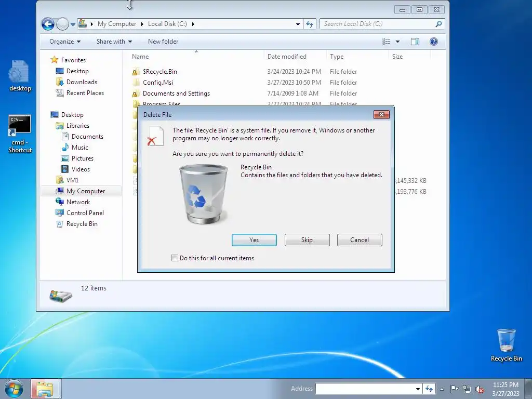Open the Organize menu
Viewport: 532px width, 399px height.
tap(65, 42)
